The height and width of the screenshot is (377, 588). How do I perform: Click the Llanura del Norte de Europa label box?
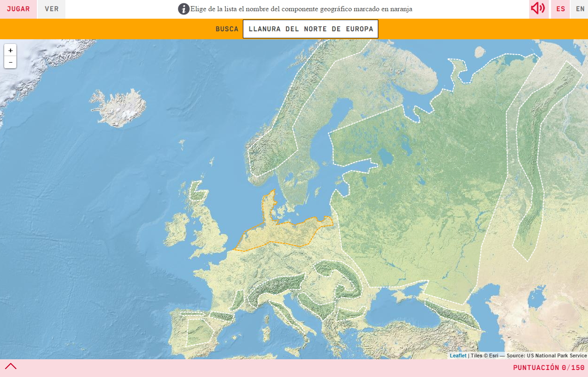(311, 29)
